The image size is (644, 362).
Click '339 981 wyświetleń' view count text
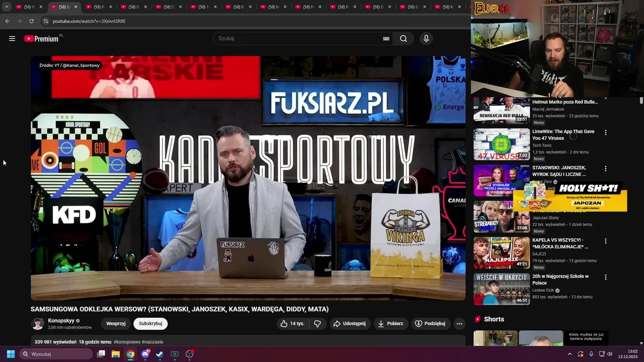point(55,342)
